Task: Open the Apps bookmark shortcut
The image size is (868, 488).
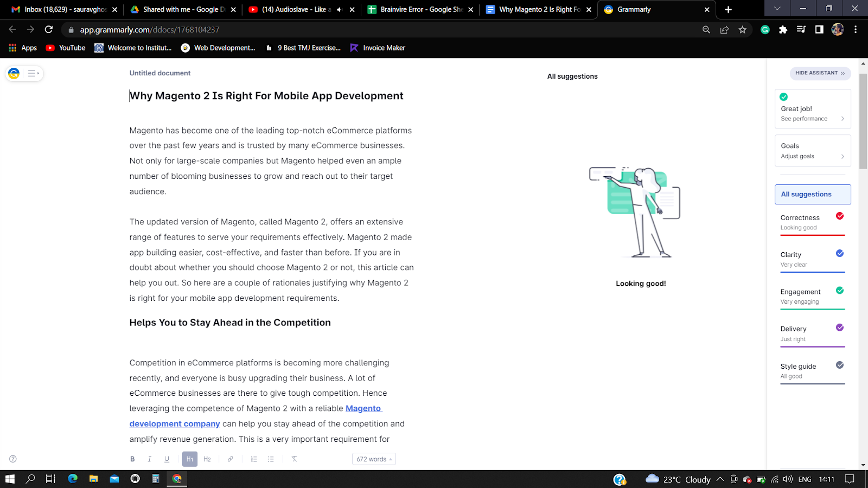Action: (23, 48)
